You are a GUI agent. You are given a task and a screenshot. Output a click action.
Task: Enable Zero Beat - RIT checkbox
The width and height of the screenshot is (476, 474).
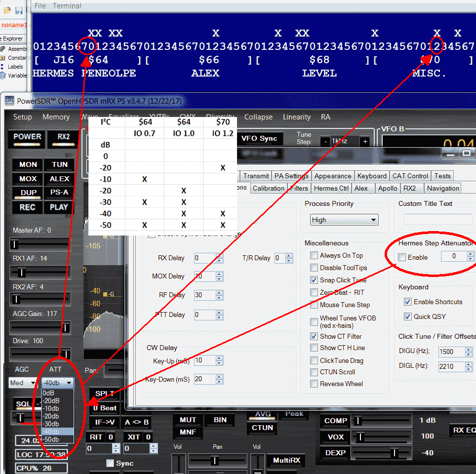tap(314, 292)
